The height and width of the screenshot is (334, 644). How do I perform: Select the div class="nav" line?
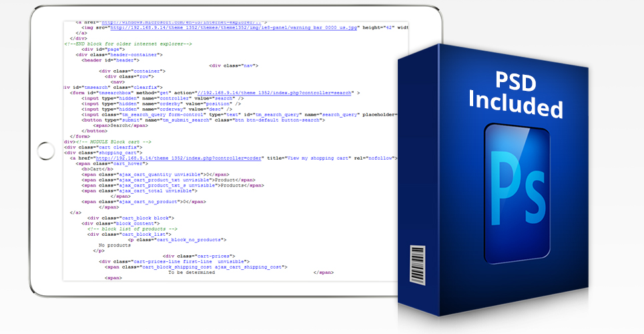coord(234,65)
